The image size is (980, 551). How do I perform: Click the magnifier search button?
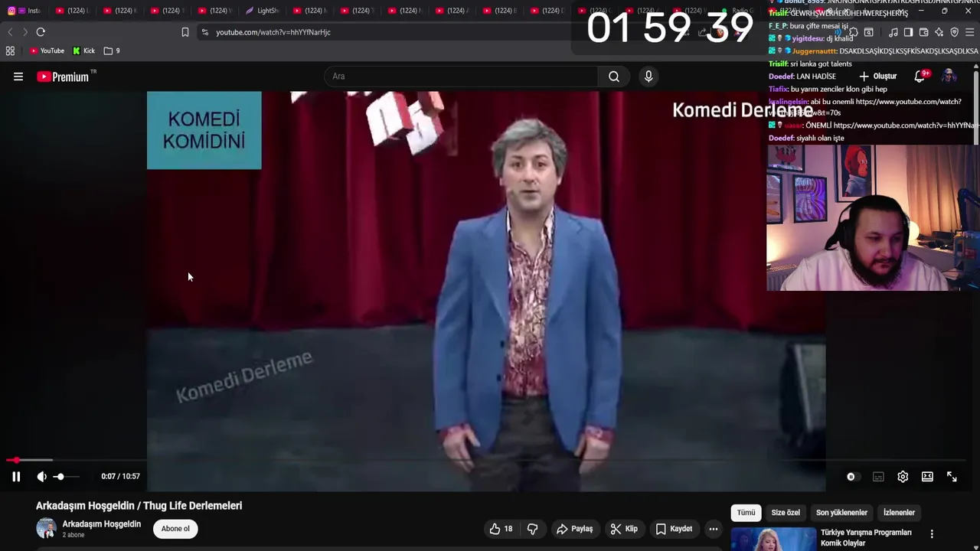pos(614,77)
